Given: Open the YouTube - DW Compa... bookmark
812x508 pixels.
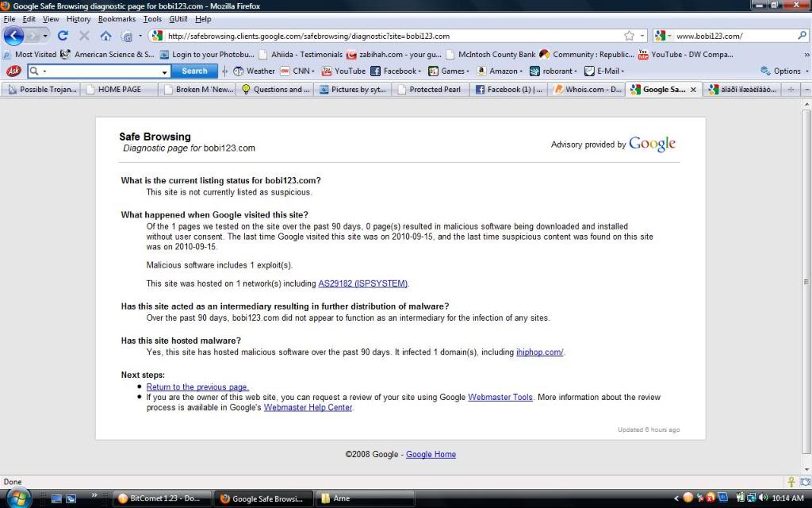Looking at the screenshot, I should pos(686,54).
